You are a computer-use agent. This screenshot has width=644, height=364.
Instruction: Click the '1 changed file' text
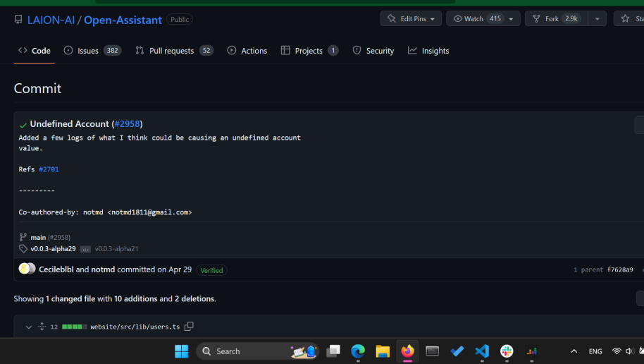(x=70, y=298)
